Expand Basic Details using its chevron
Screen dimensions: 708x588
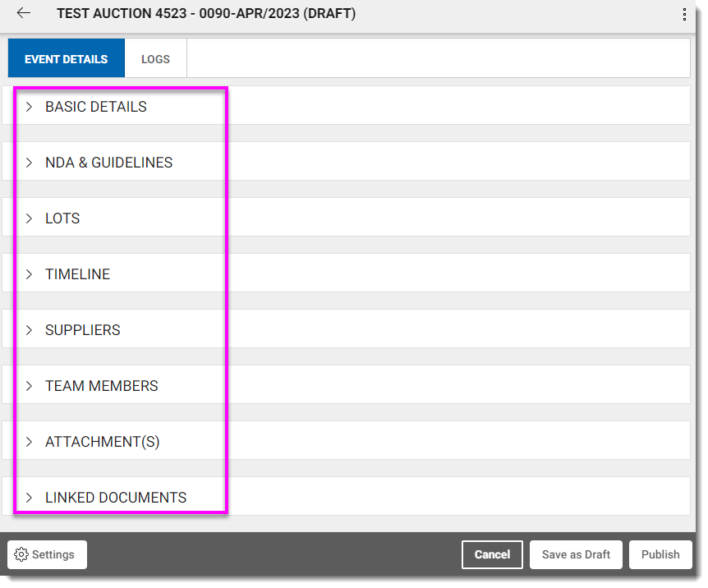click(29, 107)
